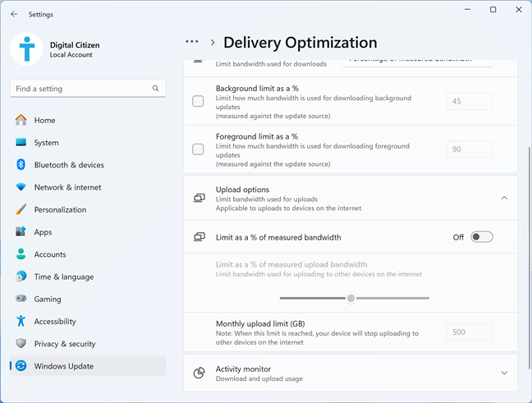This screenshot has width=532, height=403.
Task: Click the Upload options devices icon
Action: click(x=199, y=198)
